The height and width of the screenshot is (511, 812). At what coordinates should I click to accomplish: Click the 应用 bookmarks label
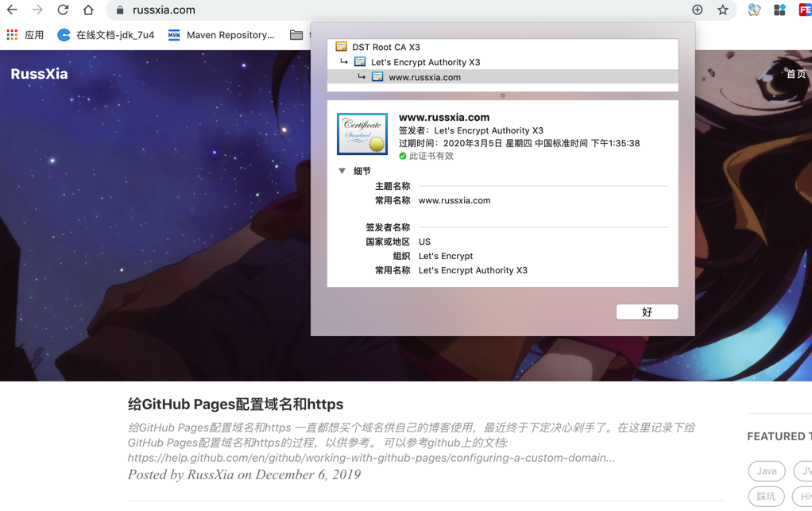point(34,35)
